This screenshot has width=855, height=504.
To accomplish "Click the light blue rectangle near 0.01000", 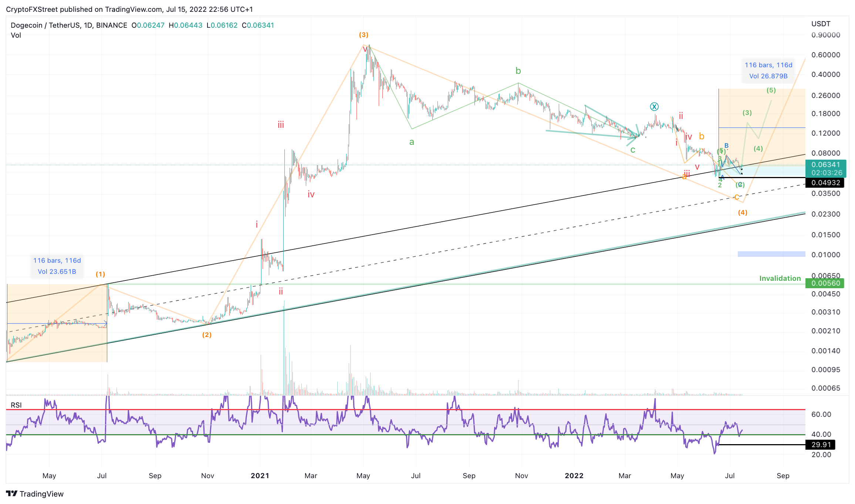I will click(771, 254).
